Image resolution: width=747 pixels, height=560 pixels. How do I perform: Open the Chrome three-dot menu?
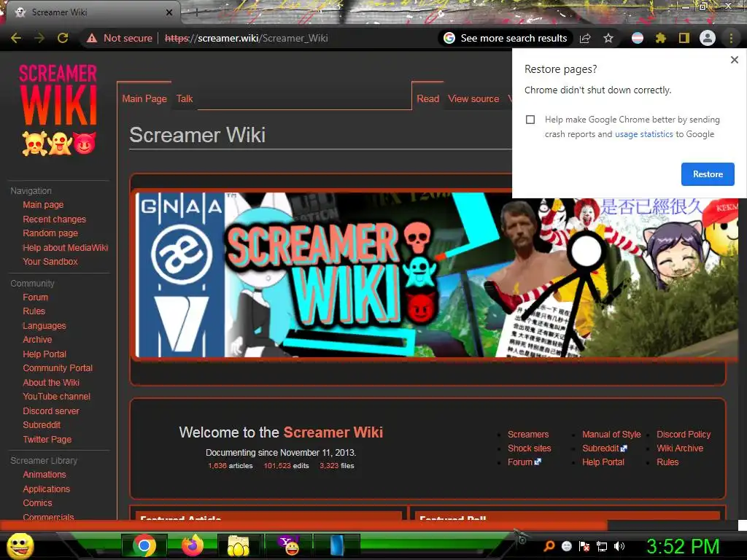(731, 38)
